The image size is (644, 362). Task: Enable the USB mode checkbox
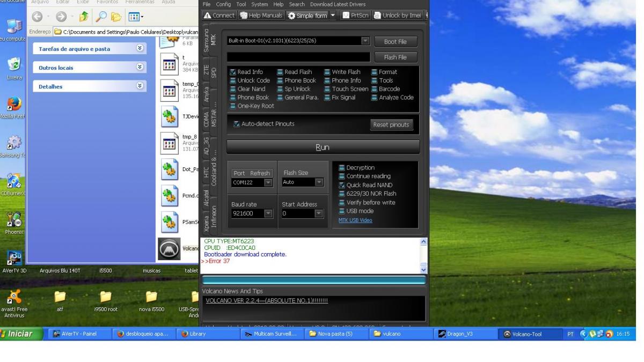[x=342, y=211]
